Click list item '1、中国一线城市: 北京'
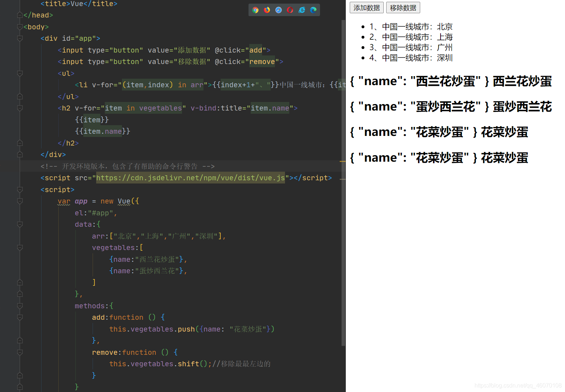 coord(411,27)
